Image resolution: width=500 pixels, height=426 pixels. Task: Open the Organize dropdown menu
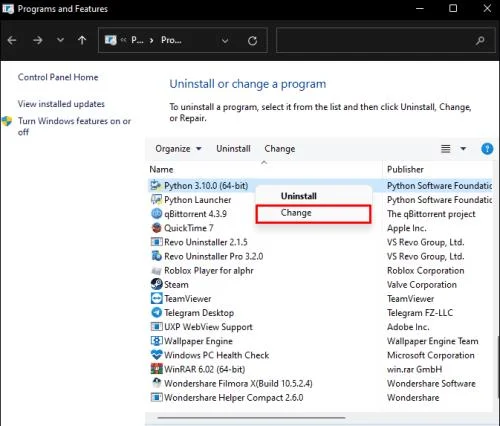179,149
